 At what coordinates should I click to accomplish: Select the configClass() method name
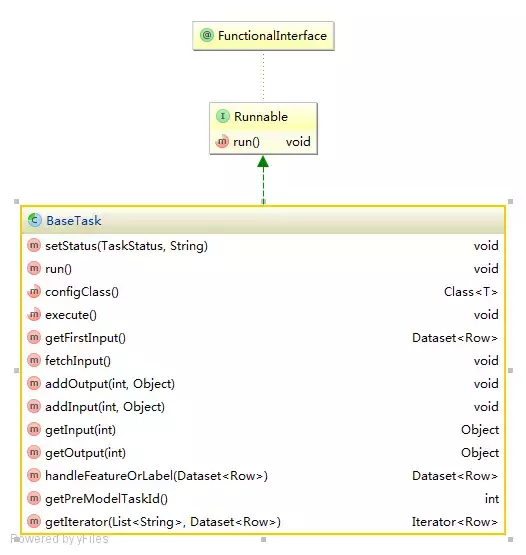click(82, 292)
